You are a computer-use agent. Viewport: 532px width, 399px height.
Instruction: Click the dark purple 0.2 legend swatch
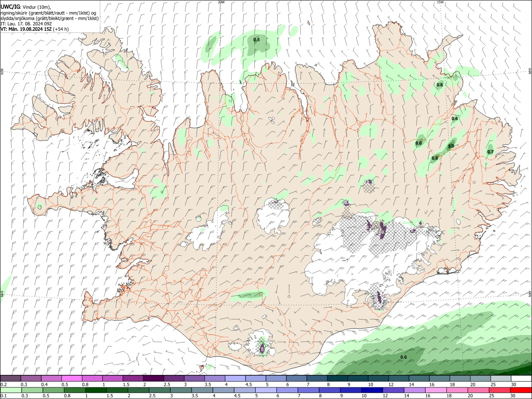point(10,378)
